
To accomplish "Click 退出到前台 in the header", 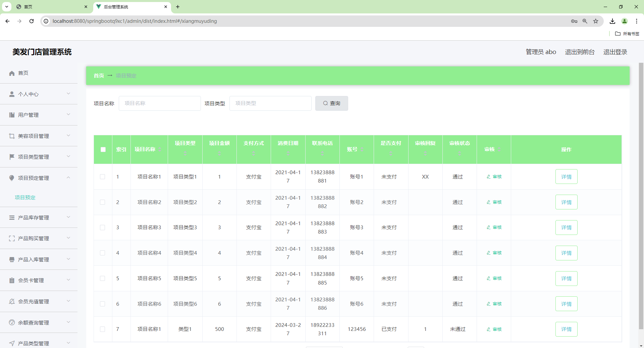I will point(580,52).
